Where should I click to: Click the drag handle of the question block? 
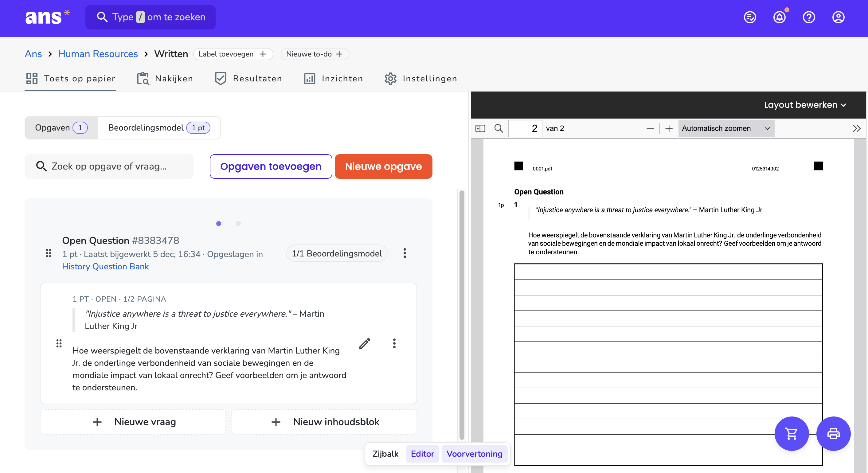point(59,343)
